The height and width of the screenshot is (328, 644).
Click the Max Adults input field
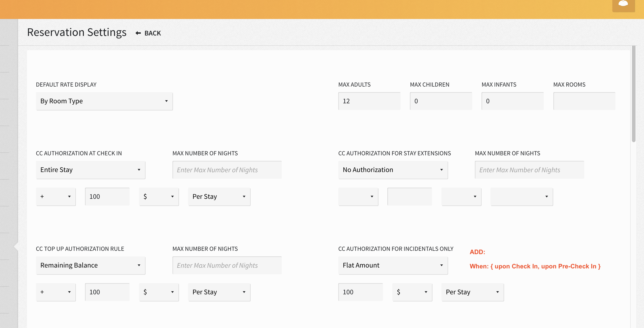(369, 101)
